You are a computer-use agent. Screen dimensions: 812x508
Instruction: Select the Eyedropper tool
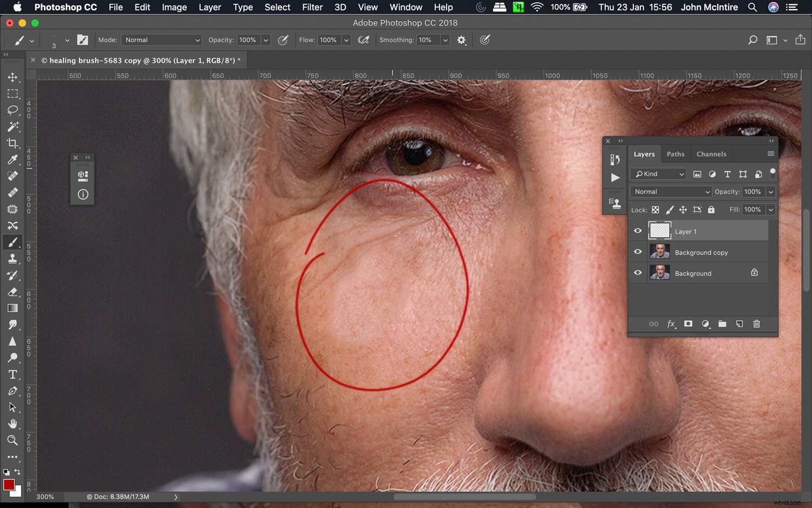click(13, 159)
